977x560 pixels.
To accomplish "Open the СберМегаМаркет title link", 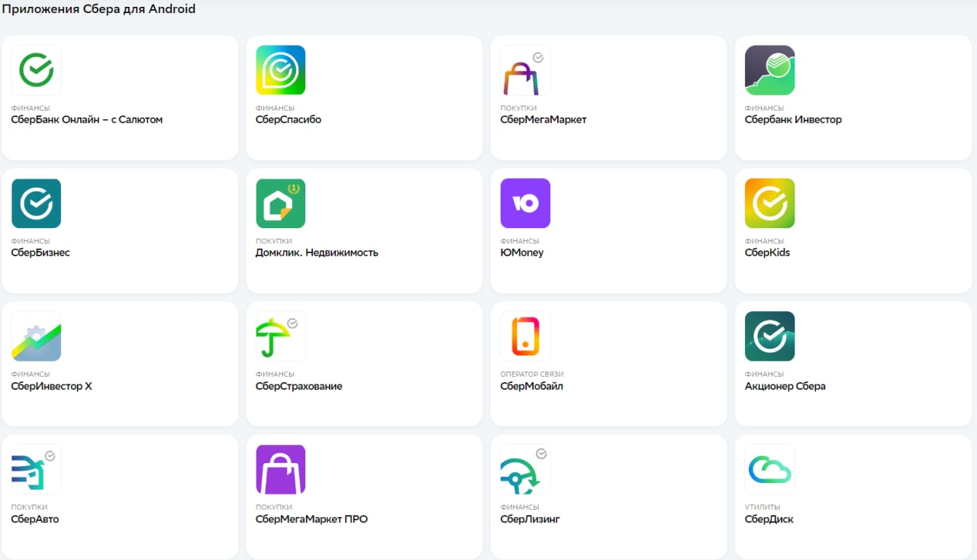I will [543, 120].
